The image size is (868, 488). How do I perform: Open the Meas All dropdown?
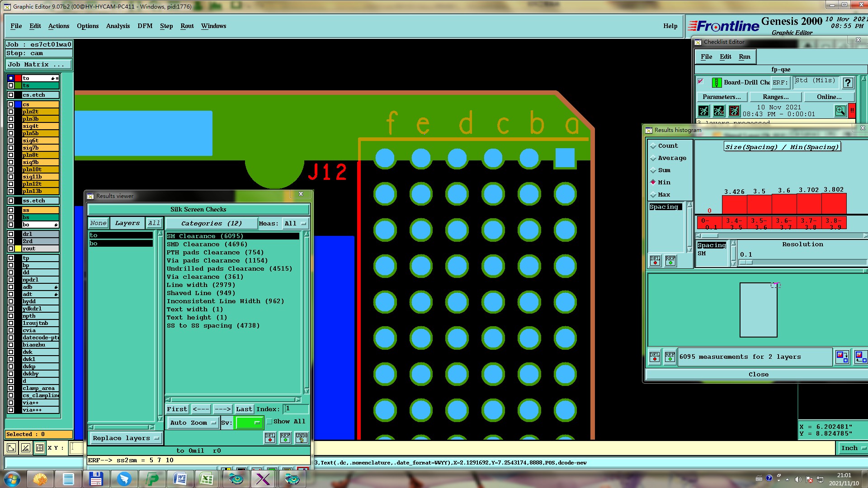tap(295, 224)
